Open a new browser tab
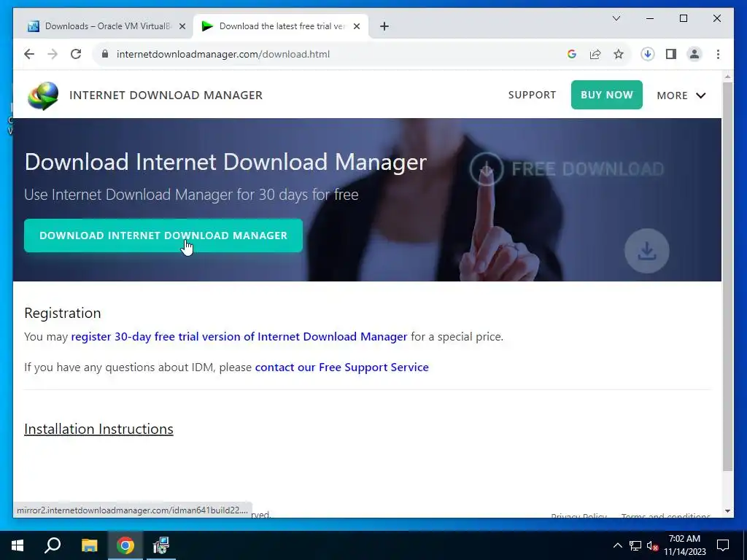The image size is (747, 560). point(384,26)
